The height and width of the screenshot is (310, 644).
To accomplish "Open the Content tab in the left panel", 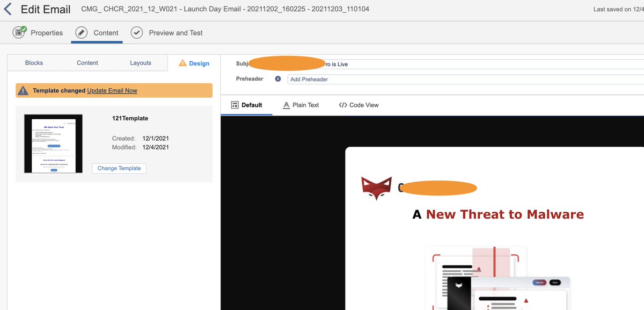I will pos(87,63).
